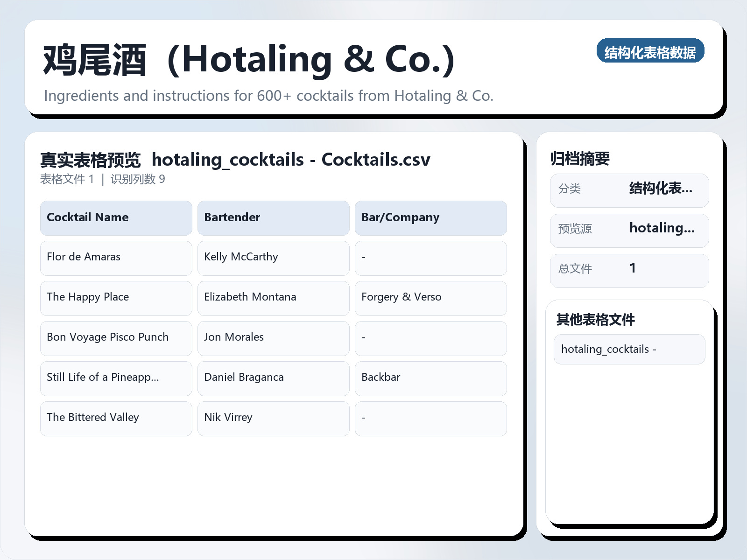747x560 pixels.
Task: Select the Jon Morales bartender cell
Action: [273, 338]
